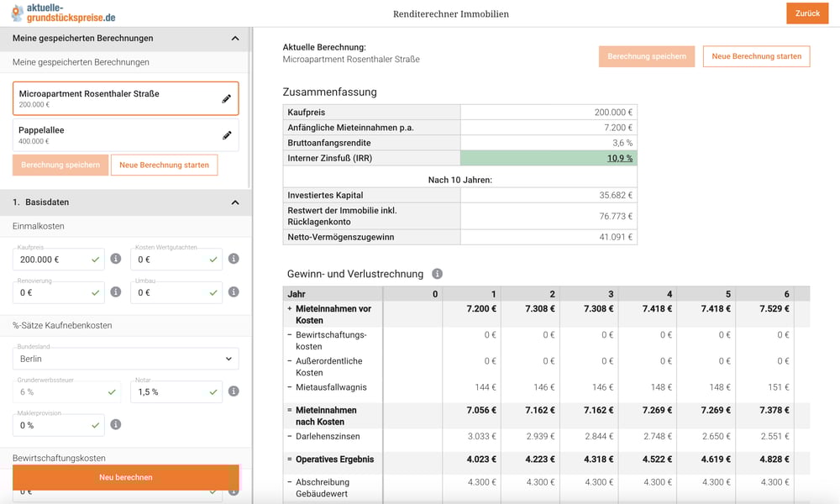The width and height of the screenshot is (840, 504).
Task: Click %-Sätze Kaufnebenkosten label
Action: 62,326
